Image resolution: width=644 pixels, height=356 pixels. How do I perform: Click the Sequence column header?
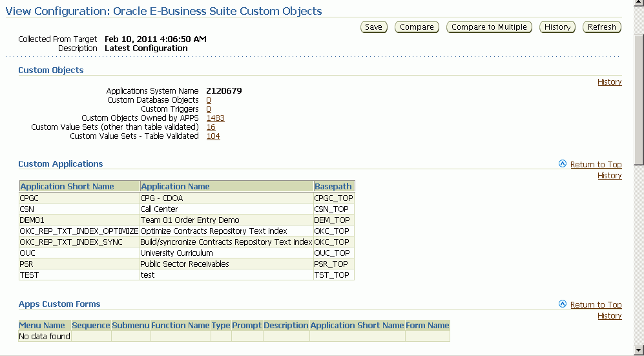[91, 325]
